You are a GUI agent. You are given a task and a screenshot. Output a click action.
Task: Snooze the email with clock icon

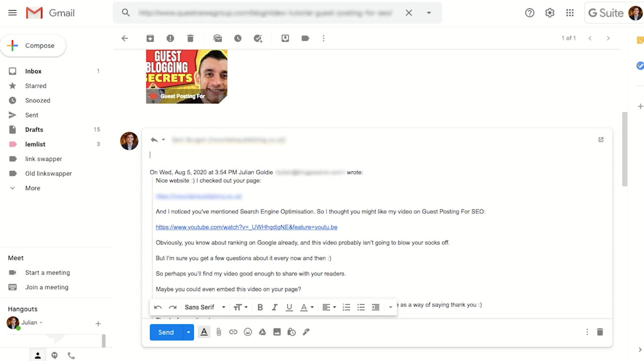point(238,38)
